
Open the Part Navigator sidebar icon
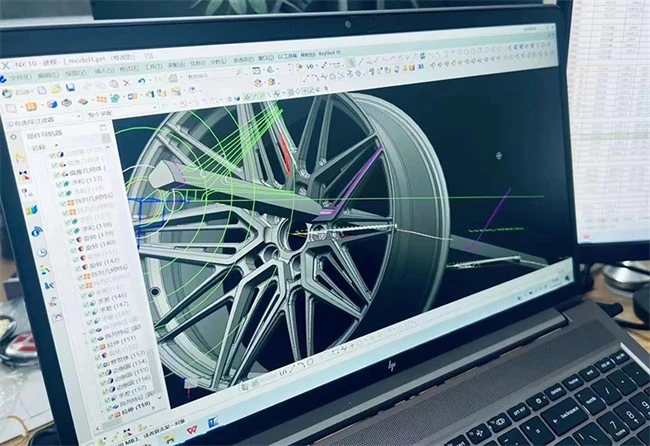[x=27, y=193]
